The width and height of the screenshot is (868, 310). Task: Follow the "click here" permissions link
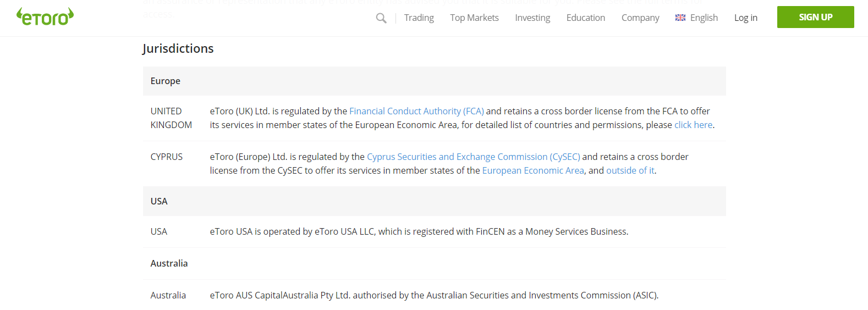(x=693, y=125)
